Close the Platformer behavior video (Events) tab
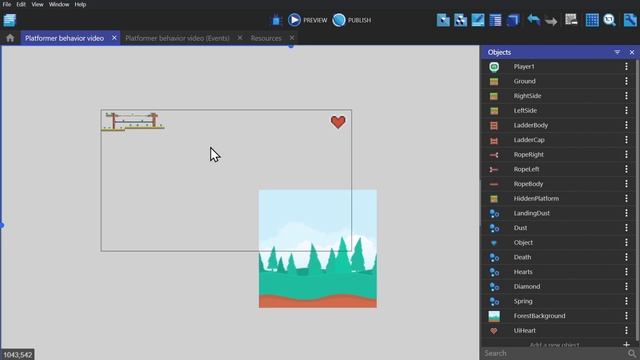Screen dimensions: 640x360 pyautogui.click(x=240, y=38)
